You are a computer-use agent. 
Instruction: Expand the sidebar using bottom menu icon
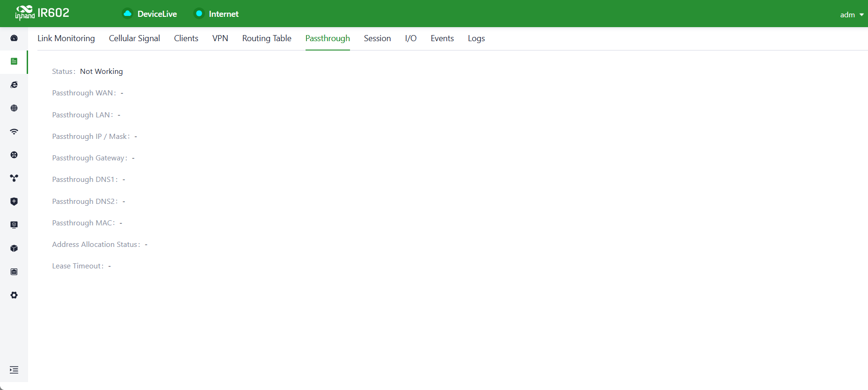pyautogui.click(x=14, y=370)
